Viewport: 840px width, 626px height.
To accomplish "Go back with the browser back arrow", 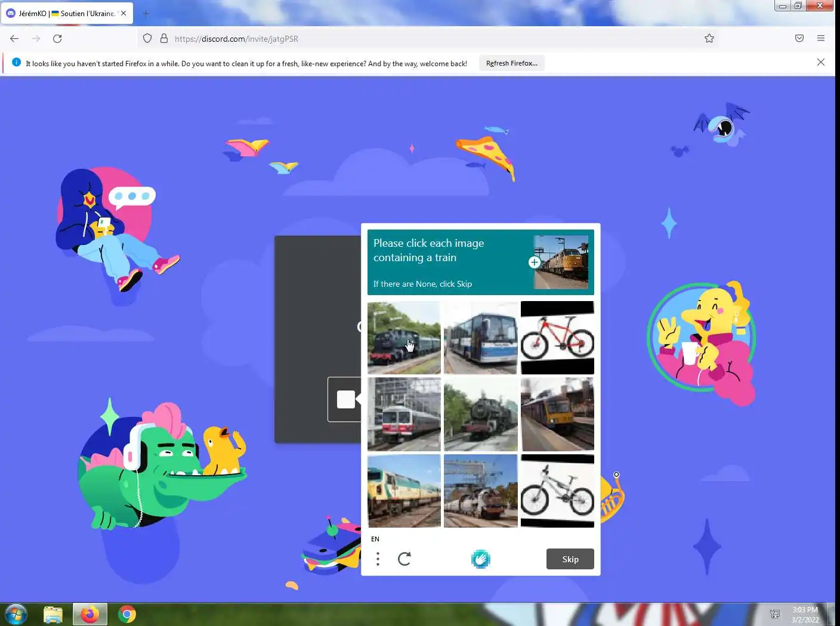I will click(x=14, y=39).
